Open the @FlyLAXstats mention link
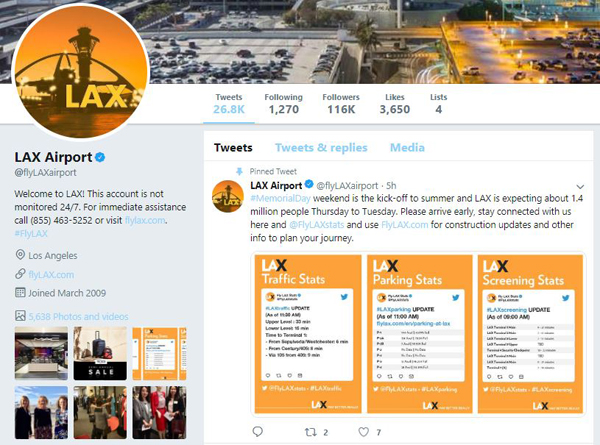 click(316, 225)
